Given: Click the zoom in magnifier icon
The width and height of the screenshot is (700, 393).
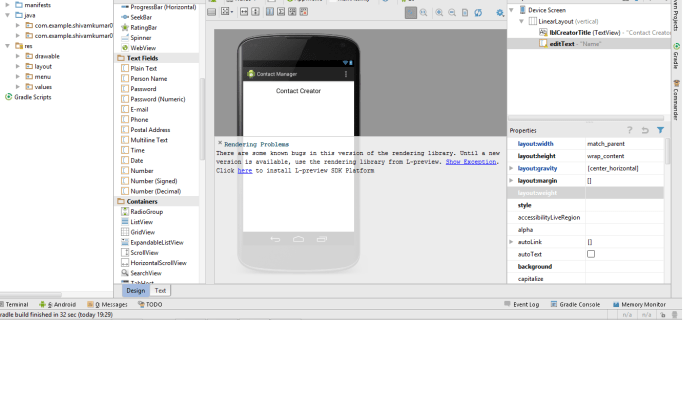Looking at the screenshot, I should click(439, 13).
